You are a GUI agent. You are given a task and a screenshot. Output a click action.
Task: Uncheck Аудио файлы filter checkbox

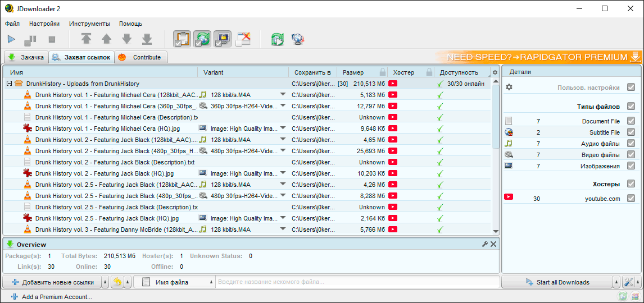pyautogui.click(x=631, y=144)
